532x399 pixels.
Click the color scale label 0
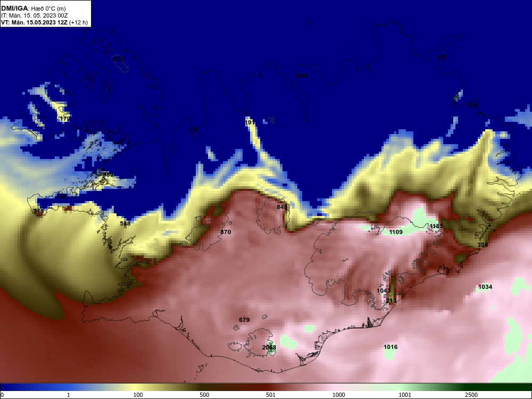(2, 395)
